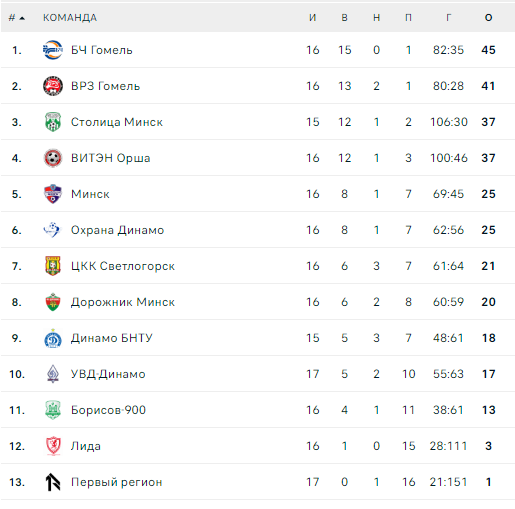Screen dimensions: 515x509
Task: Click the Первый регион arrow logo
Action: (53, 482)
